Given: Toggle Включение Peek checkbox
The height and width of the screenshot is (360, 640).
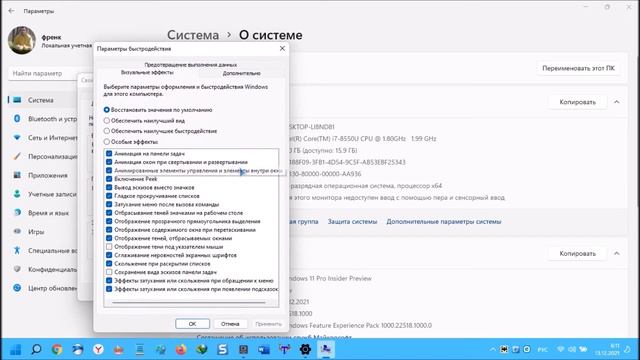Looking at the screenshot, I should (109, 179).
